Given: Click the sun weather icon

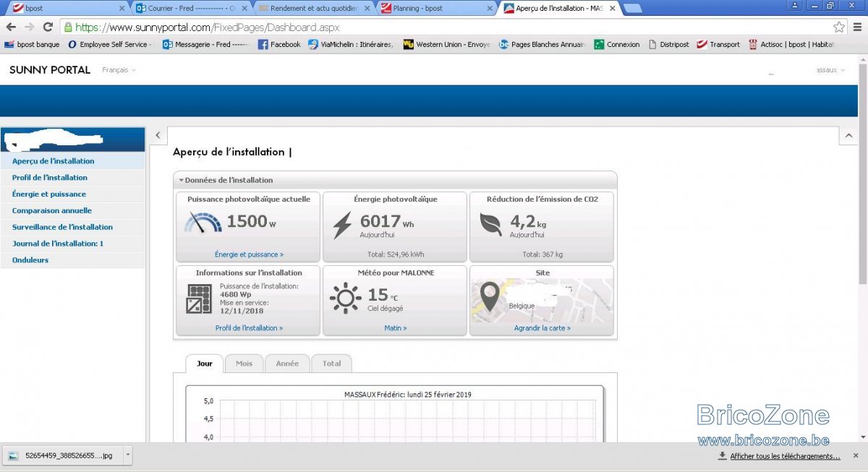Looking at the screenshot, I should click(x=345, y=298).
